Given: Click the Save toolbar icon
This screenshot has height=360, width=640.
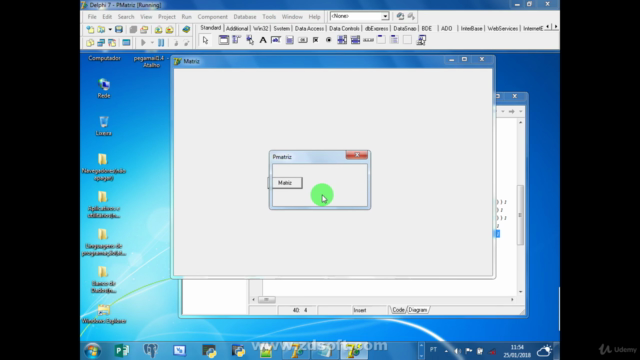Looking at the screenshot, I should point(119,29).
